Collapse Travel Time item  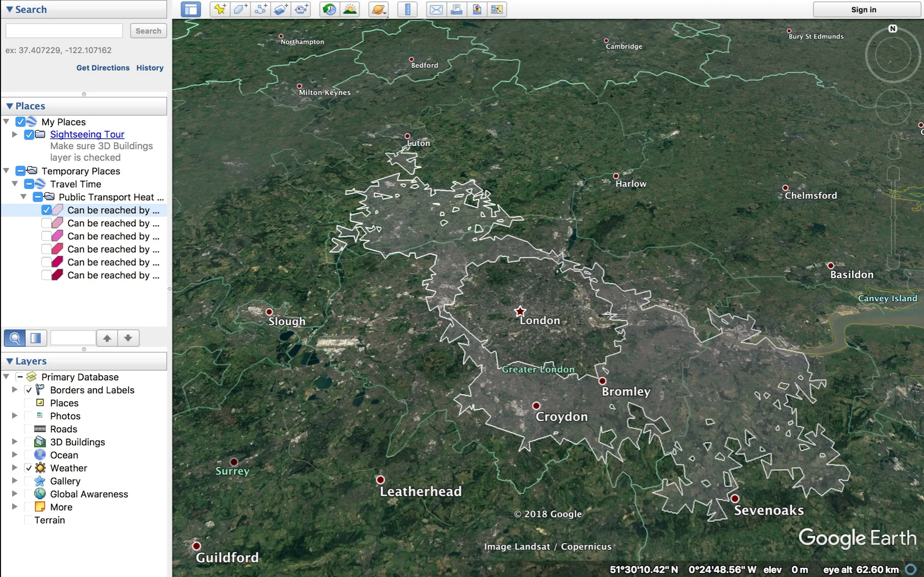(x=15, y=184)
